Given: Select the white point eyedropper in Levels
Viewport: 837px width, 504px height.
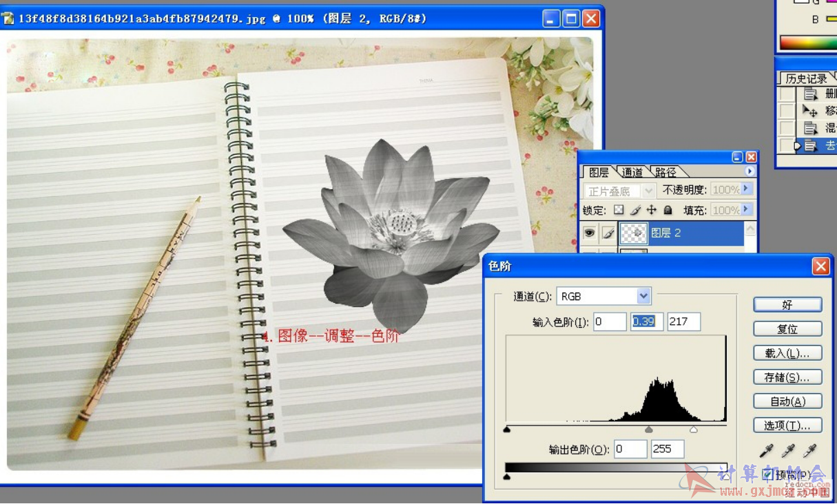Looking at the screenshot, I should [x=810, y=450].
